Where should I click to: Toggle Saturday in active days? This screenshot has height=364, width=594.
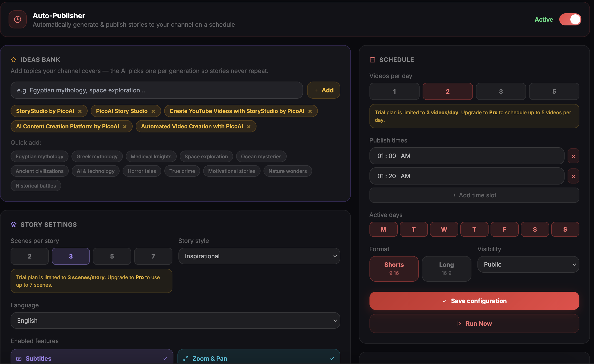pyautogui.click(x=535, y=229)
